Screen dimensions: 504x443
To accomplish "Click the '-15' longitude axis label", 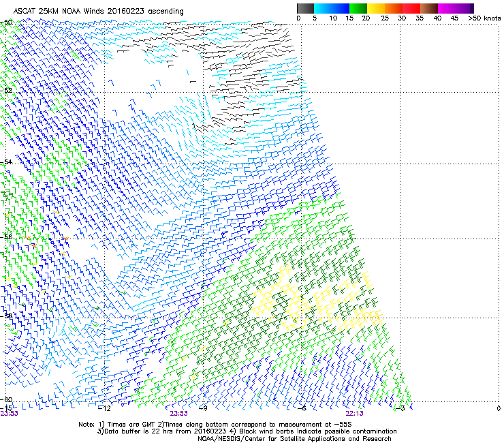I will tap(6, 408).
